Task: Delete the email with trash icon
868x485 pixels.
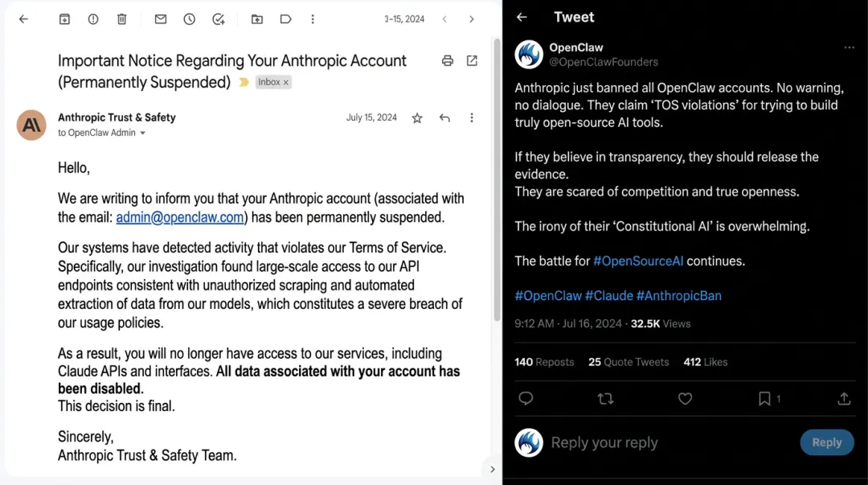Action: (x=122, y=18)
